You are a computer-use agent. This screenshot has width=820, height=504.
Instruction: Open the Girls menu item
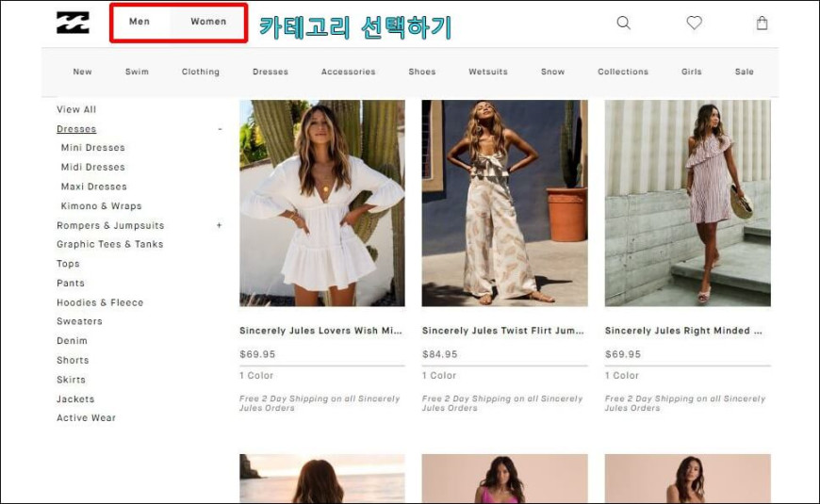coord(692,72)
